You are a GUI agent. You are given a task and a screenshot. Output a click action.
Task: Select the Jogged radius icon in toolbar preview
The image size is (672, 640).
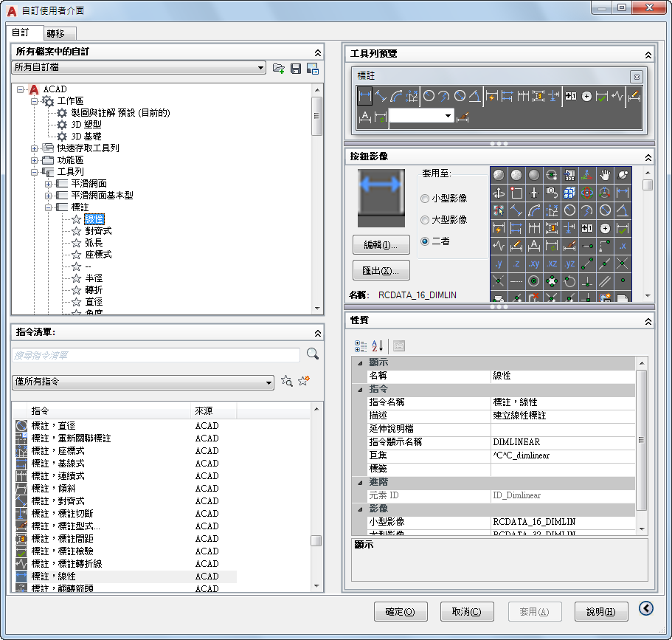pos(443,96)
